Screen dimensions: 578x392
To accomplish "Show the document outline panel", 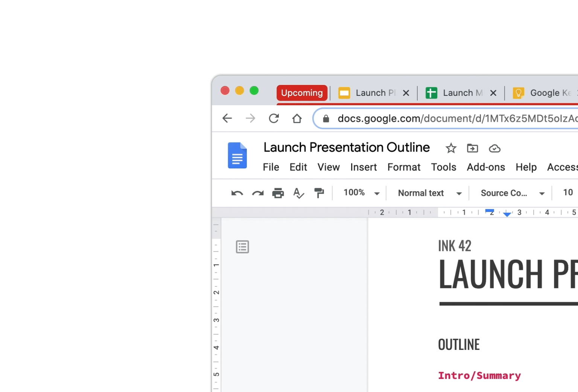I will (242, 247).
